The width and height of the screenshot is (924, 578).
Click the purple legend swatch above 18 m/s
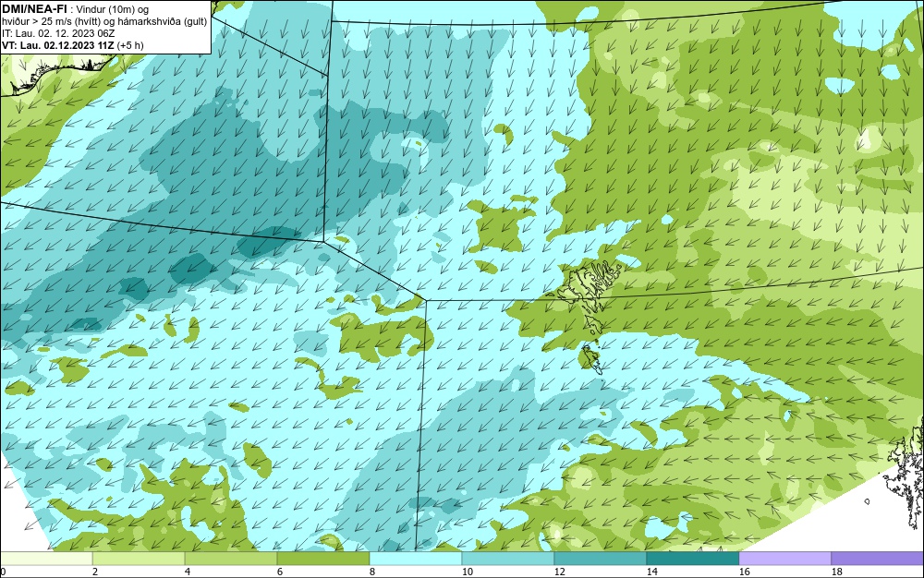pos(878,558)
